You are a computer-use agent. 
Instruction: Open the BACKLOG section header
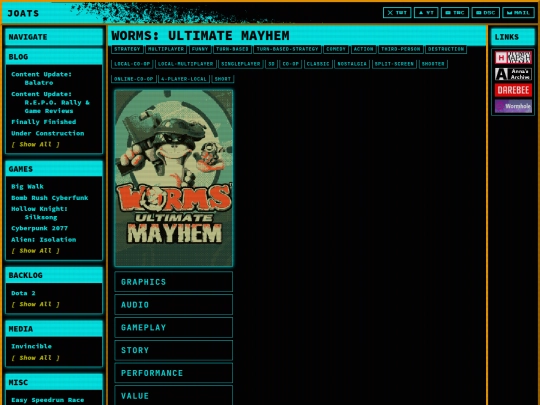[x=54, y=275]
